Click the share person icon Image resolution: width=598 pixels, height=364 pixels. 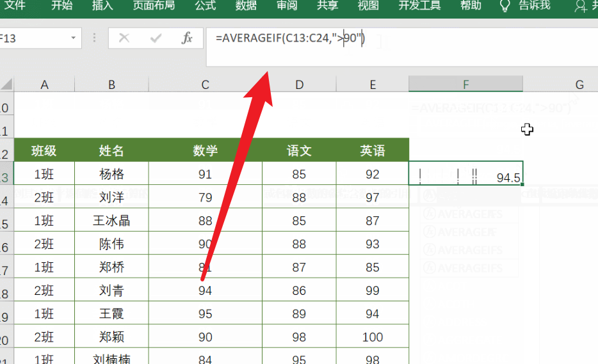tap(581, 6)
